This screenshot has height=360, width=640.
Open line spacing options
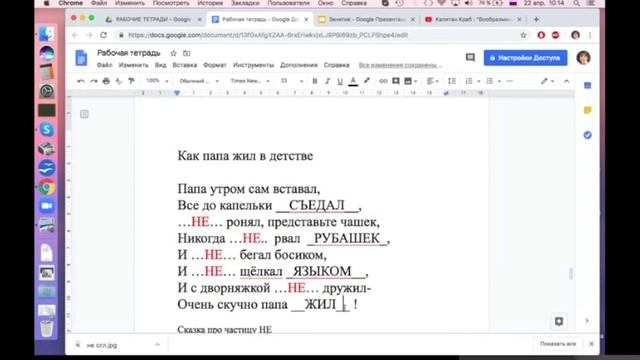pyautogui.click(x=452, y=81)
